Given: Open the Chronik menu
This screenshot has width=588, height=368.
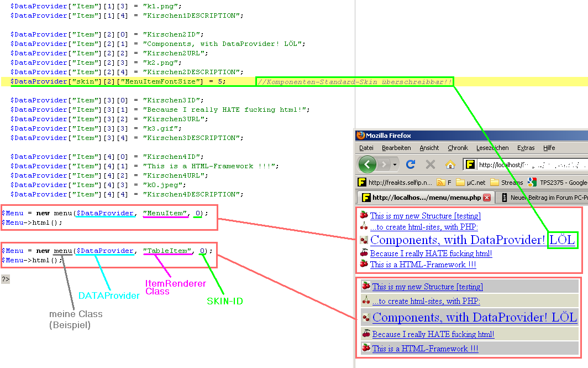Looking at the screenshot, I should click(458, 148).
